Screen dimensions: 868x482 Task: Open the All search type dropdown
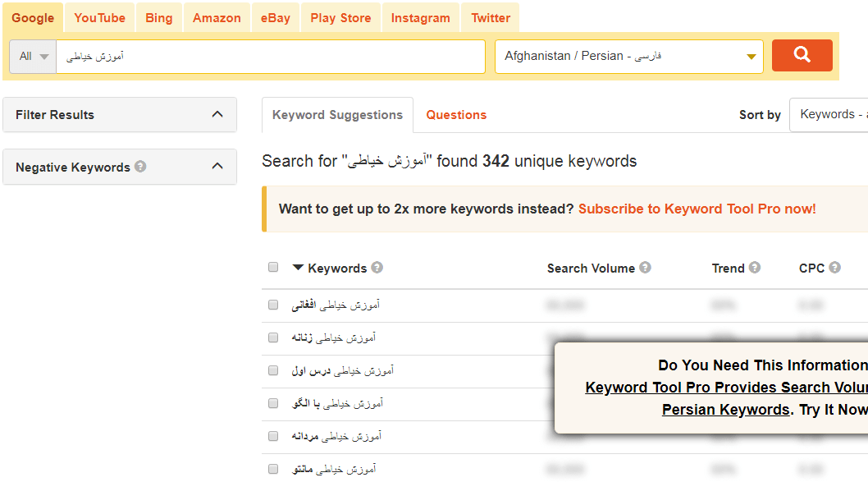[x=33, y=57]
